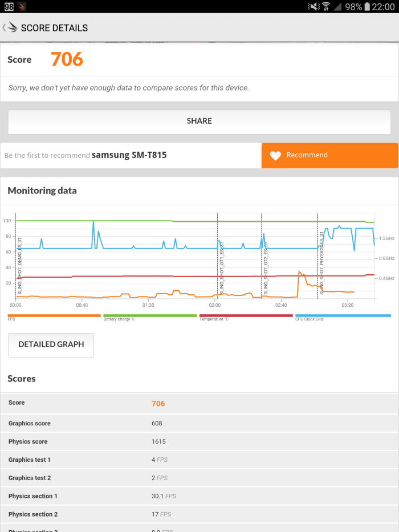399x532 pixels.
Task: Tap the muted vibrate status icon
Action: click(313, 6)
